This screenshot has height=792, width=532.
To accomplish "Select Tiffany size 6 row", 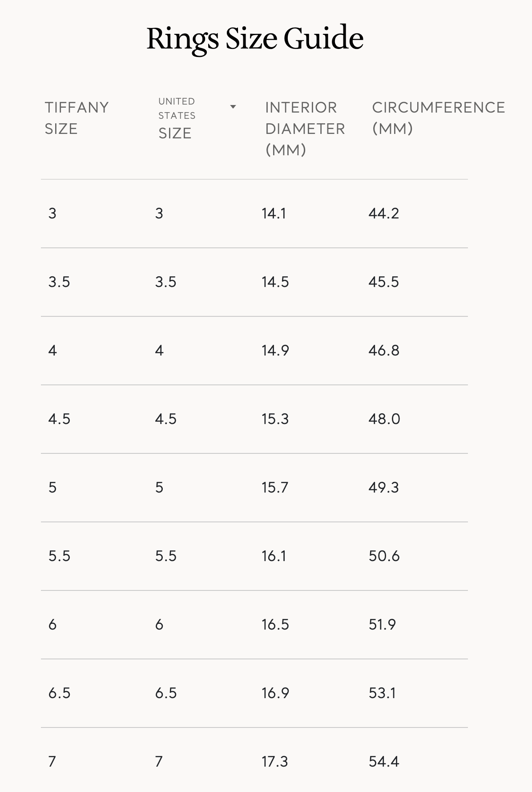I will point(254,625).
